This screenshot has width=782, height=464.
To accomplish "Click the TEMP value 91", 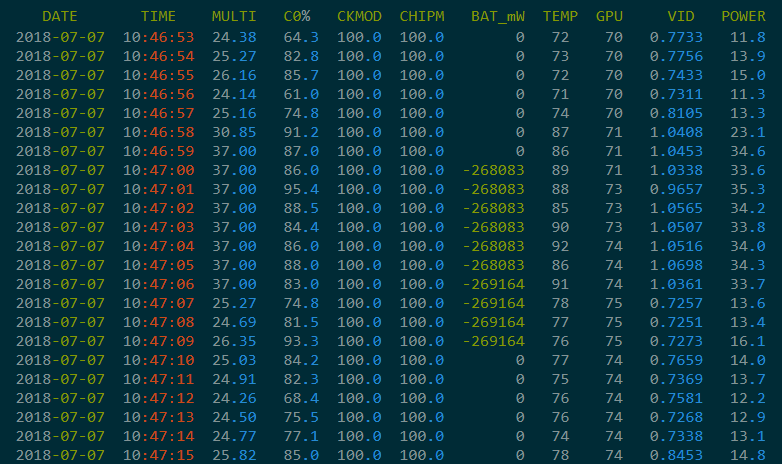I will click(560, 284).
